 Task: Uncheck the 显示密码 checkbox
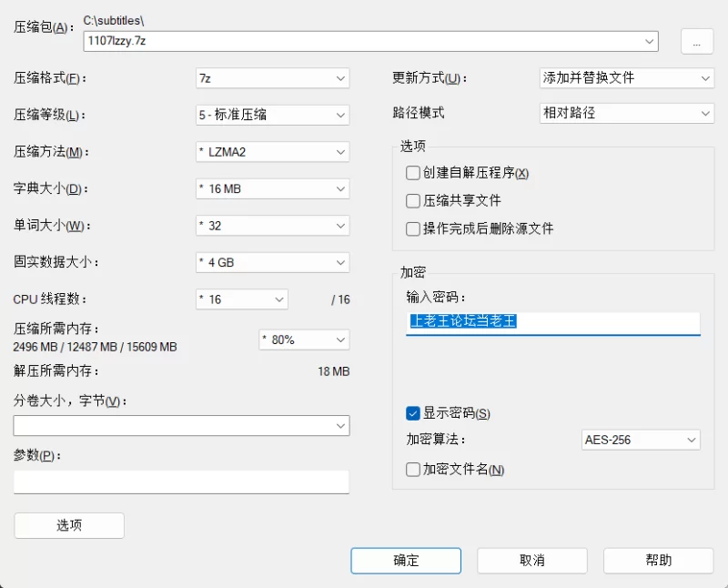pos(413,413)
